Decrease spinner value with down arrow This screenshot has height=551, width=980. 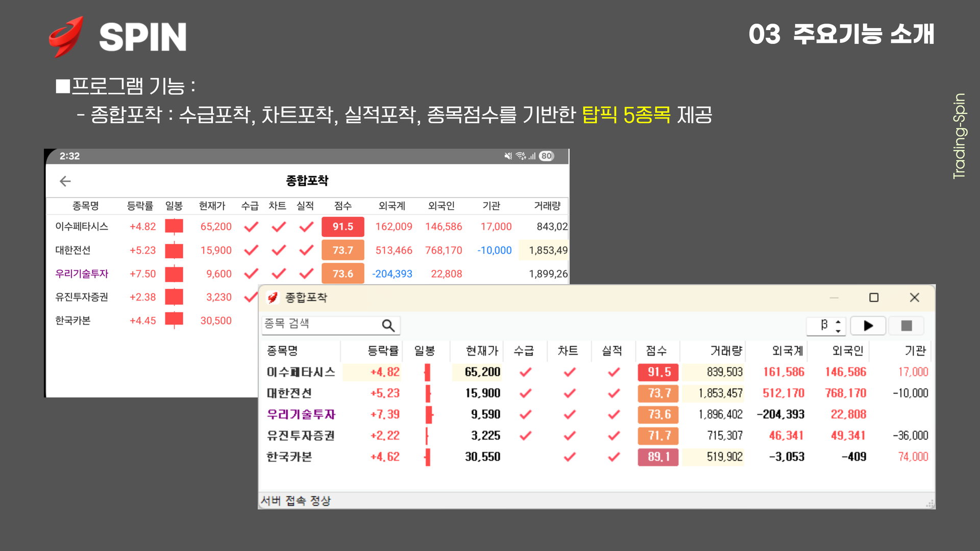[x=838, y=331]
